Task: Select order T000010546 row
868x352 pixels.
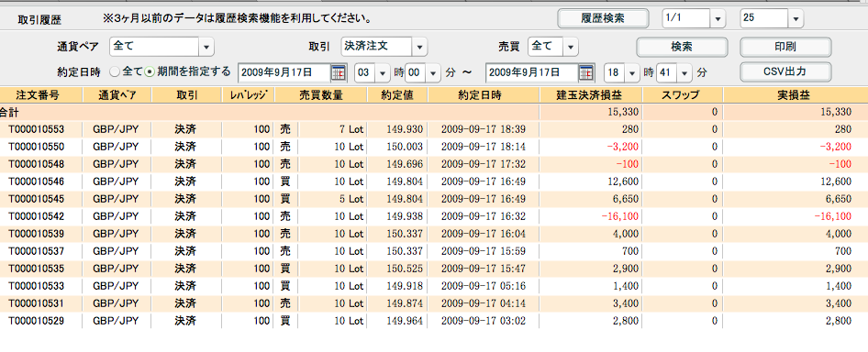Action: [434, 181]
